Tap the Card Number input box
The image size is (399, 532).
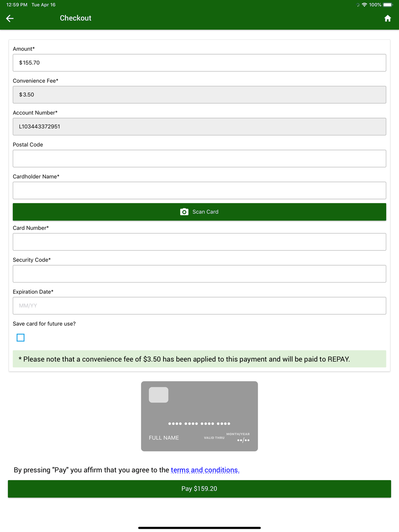click(x=199, y=242)
